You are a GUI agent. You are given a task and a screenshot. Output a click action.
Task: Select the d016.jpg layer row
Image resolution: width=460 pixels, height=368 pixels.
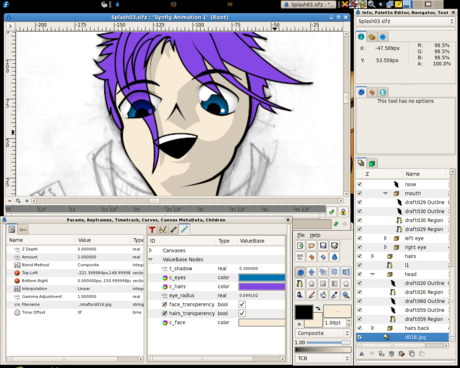tap(402, 337)
